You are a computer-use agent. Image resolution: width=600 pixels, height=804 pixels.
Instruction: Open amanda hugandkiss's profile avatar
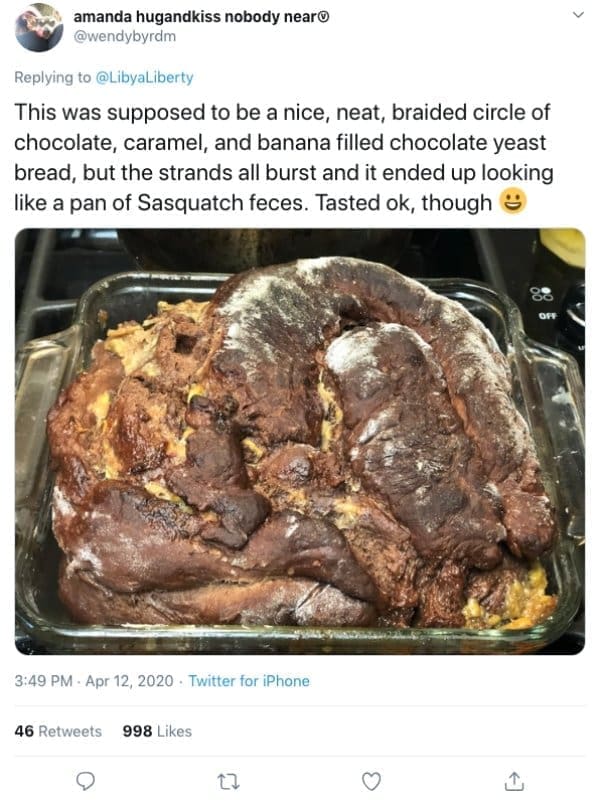40,28
